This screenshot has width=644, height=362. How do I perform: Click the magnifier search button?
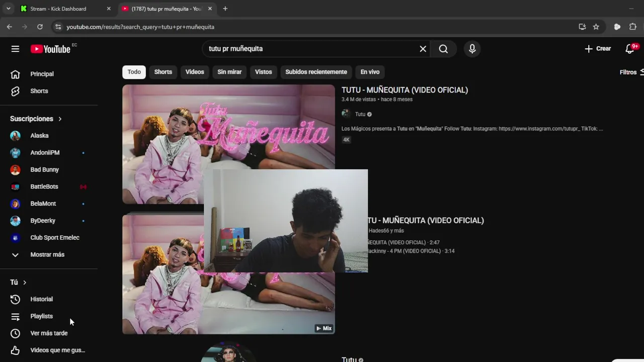pyautogui.click(x=443, y=49)
